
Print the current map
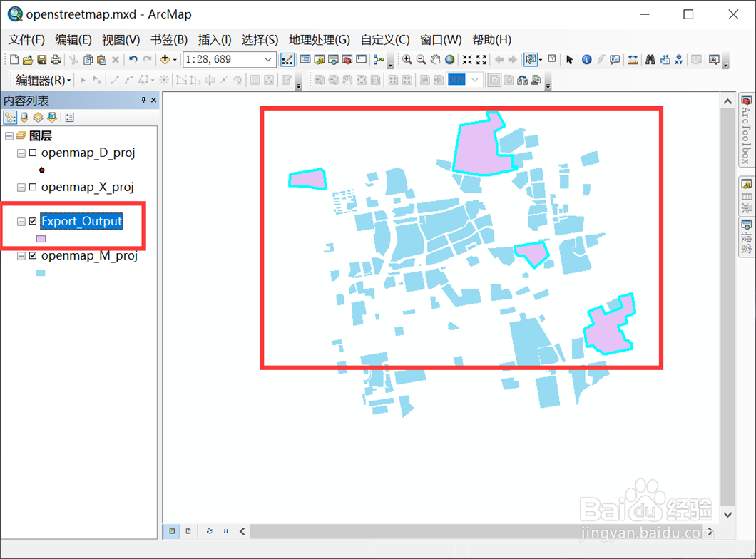pyautogui.click(x=56, y=60)
